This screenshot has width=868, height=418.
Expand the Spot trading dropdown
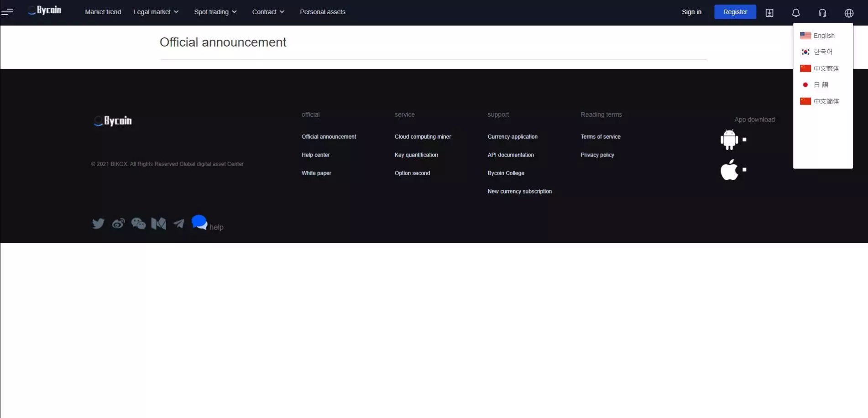point(215,12)
